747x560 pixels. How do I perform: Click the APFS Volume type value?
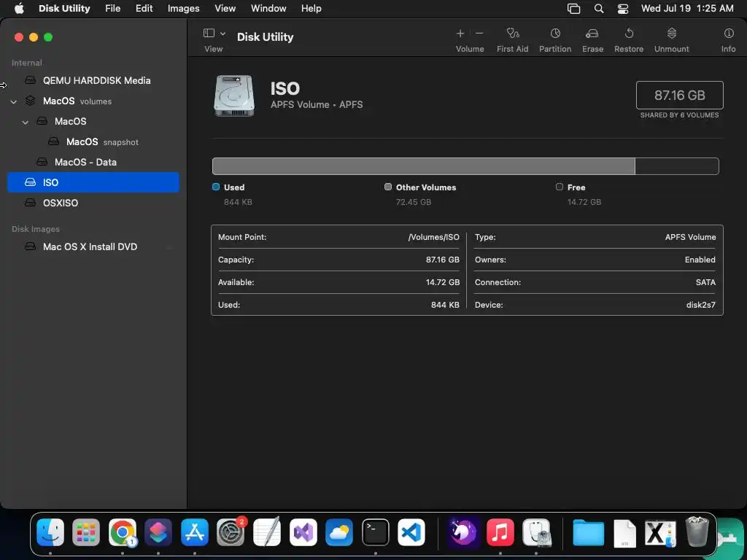(x=690, y=237)
